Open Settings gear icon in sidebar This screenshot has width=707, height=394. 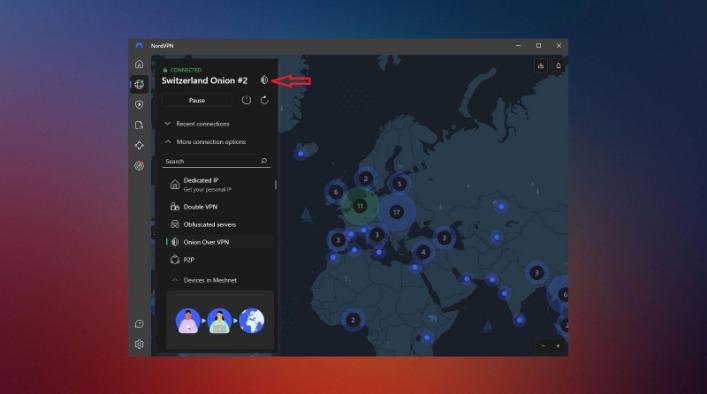click(139, 344)
